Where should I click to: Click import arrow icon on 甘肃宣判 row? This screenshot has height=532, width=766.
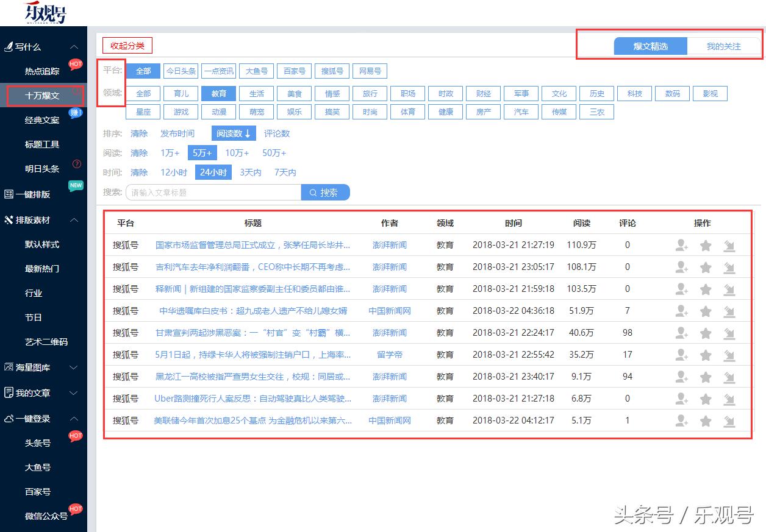click(729, 333)
